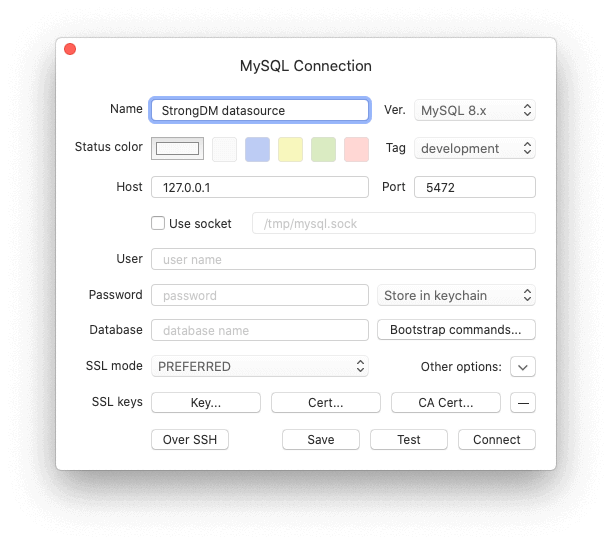Enable the Use socket checkbox
This screenshot has height=544, width=612.
point(158,223)
